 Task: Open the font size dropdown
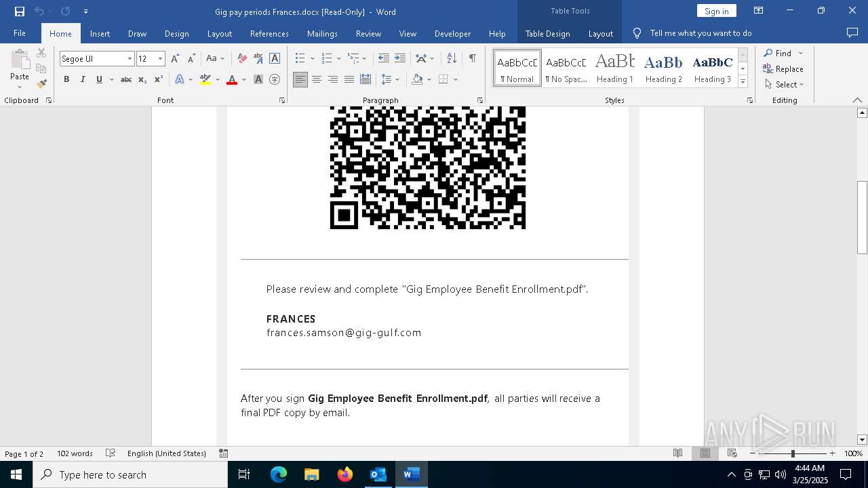(160, 59)
